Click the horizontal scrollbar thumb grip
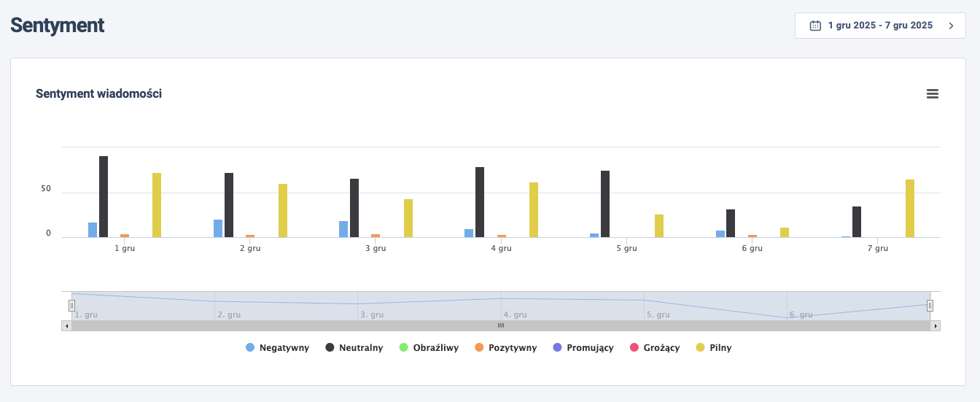The image size is (980, 402). coord(501,325)
